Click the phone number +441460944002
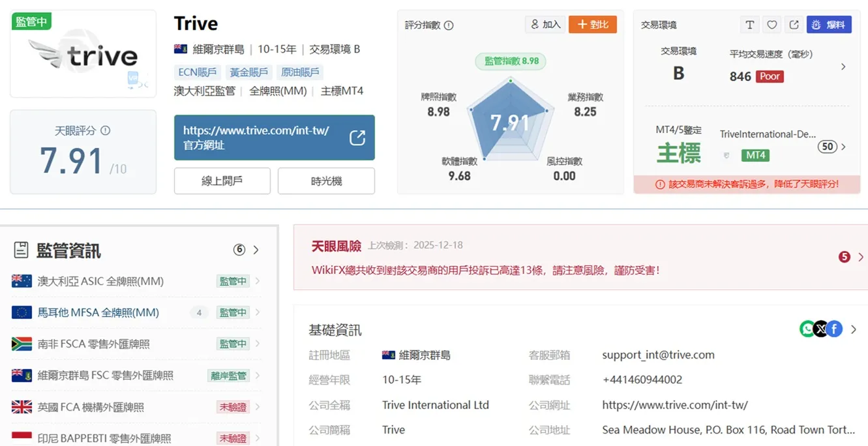The image size is (868, 446). pos(642,379)
